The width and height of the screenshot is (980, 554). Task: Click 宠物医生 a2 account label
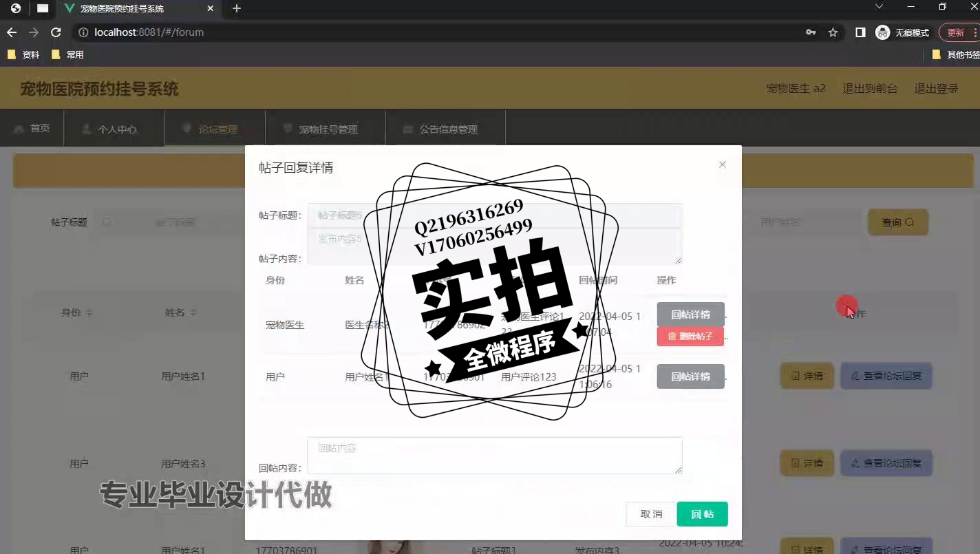coord(796,89)
